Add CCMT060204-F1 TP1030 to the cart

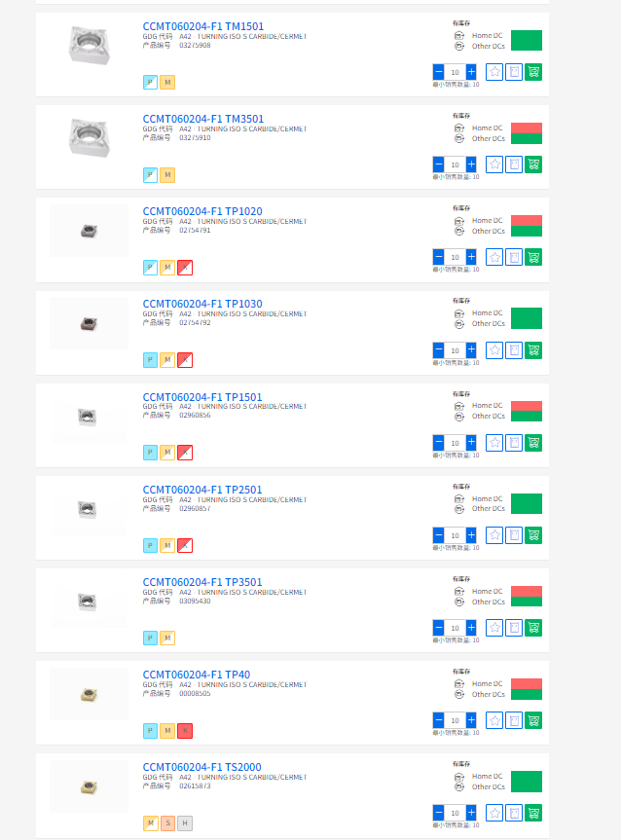pyautogui.click(x=533, y=350)
